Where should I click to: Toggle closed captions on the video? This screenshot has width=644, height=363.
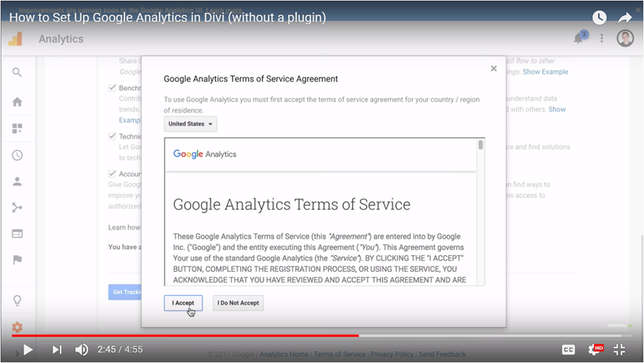click(x=568, y=350)
